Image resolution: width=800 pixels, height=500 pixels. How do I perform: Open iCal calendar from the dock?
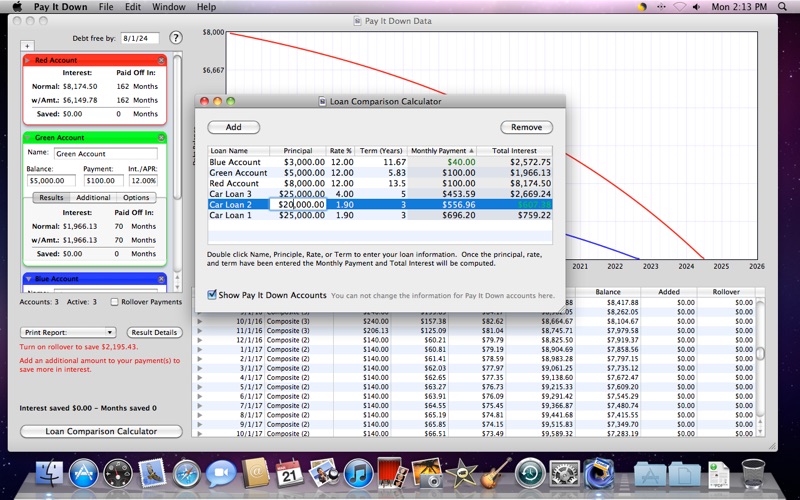tap(289, 473)
